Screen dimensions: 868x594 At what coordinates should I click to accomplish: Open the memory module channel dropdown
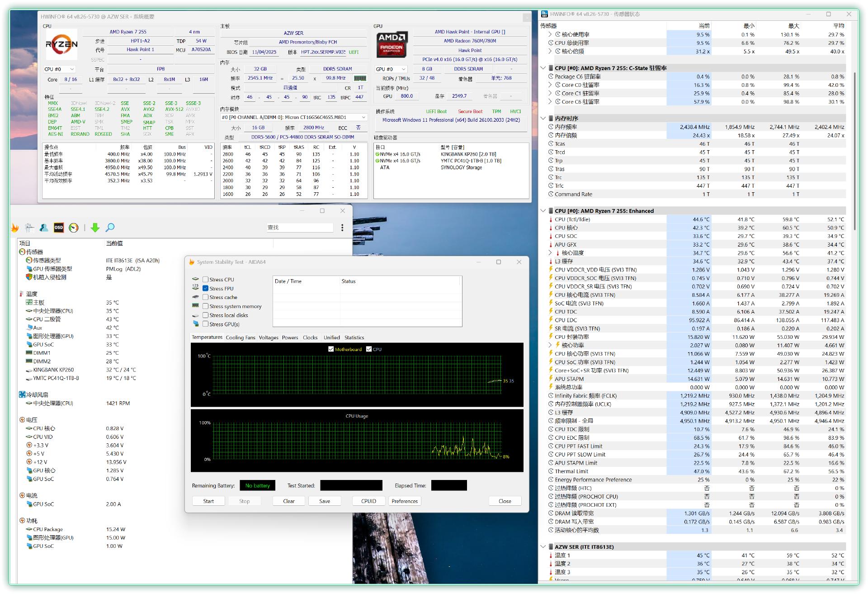(293, 118)
